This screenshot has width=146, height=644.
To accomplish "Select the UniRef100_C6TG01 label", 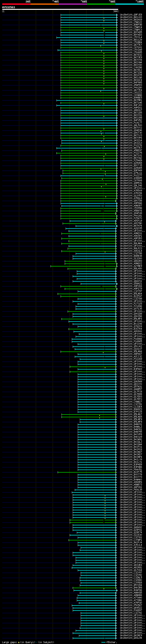I will (x=131, y=47).
